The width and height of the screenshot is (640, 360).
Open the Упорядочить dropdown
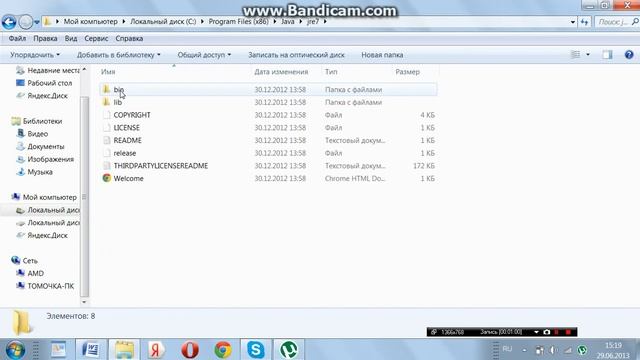(x=35, y=55)
